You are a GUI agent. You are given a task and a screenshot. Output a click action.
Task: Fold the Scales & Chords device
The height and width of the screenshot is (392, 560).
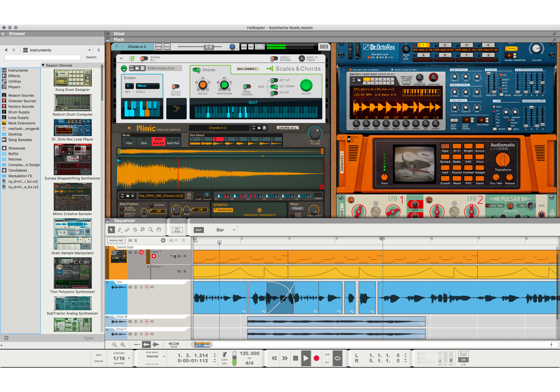click(121, 59)
